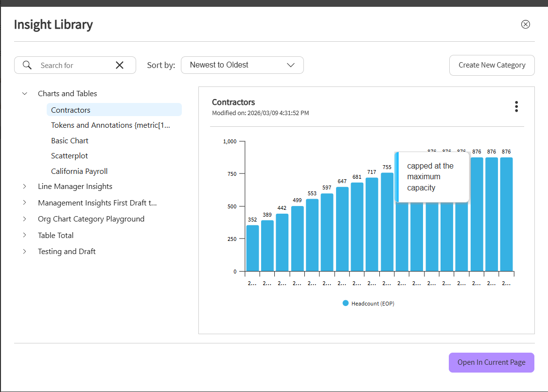Expand the Management Insights First Draft category
This screenshot has width=548, height=392.
click(25, 203)
